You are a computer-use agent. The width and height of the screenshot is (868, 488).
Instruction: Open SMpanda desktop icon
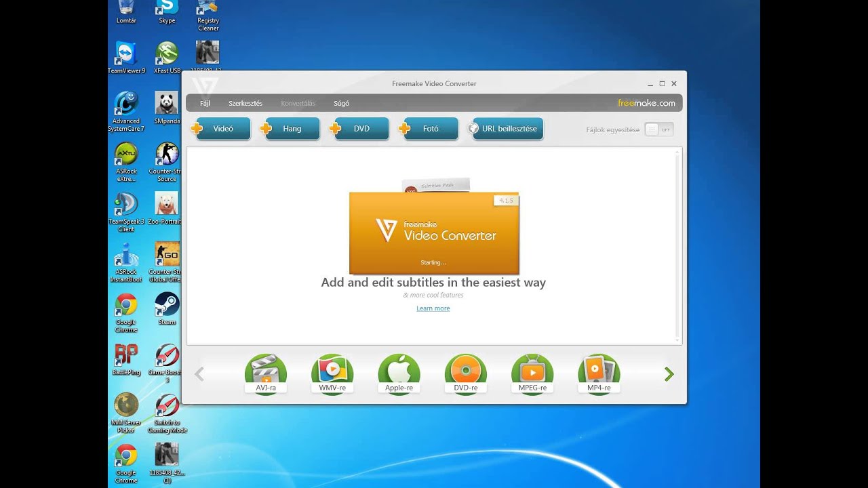[167, 108]
